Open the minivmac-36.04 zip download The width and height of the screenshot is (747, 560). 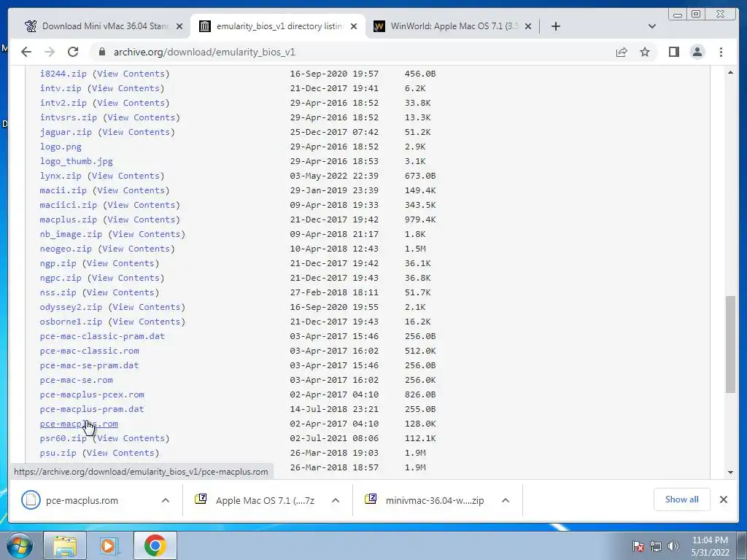435,500
